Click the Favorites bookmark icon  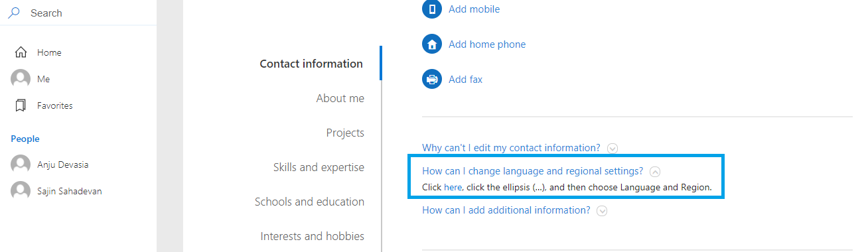point(21,105)
